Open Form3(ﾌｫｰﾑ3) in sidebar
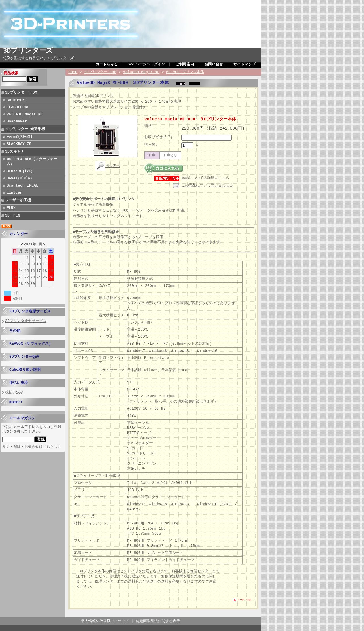Screen dimensions: 364x631 point(33,137)
